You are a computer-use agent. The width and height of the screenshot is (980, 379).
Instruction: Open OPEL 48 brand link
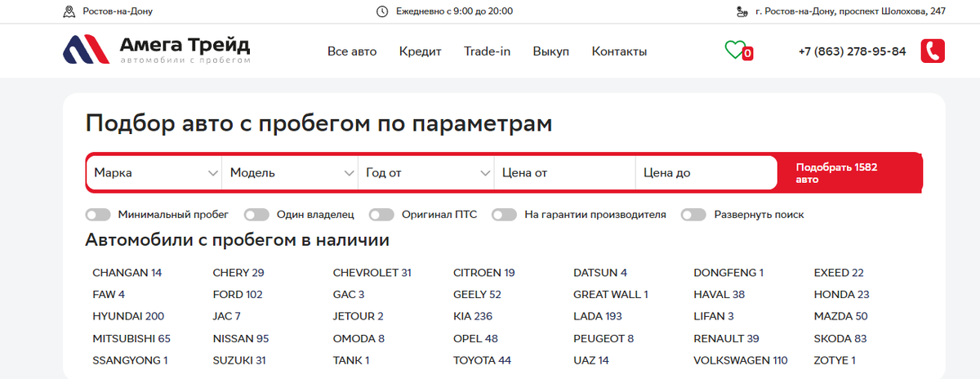pyautogui.click(x=475, y=339)
